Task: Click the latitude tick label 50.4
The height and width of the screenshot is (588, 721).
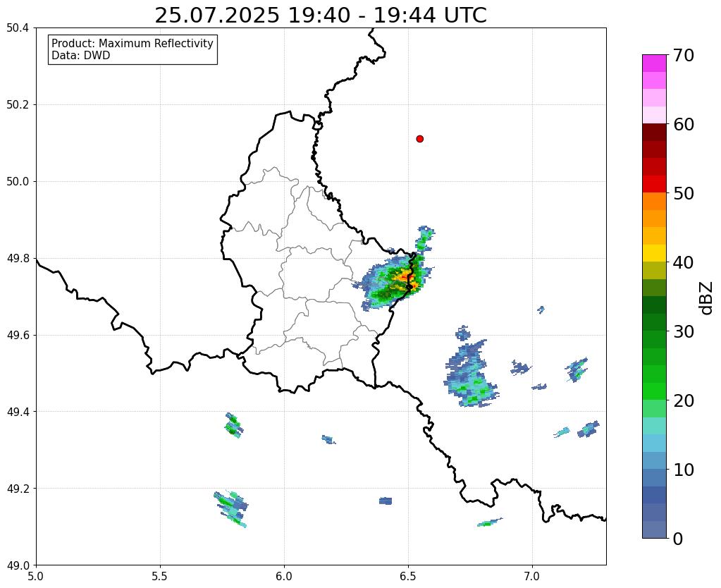Action: [x=18, y=28]
